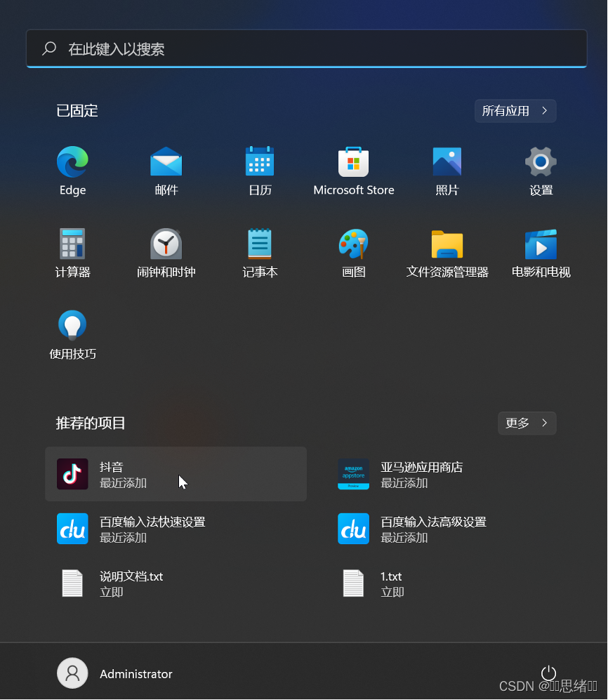The height and width of the screenshot is (700, 608).
Task: Open 电影和电视 movies and TV app
Action: pyautogui.click(x=541, y=253)
